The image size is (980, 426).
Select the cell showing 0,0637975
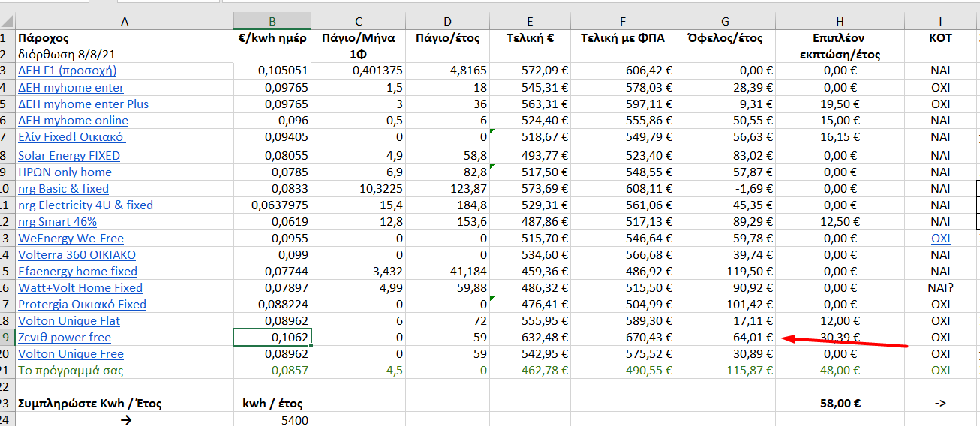272,205
